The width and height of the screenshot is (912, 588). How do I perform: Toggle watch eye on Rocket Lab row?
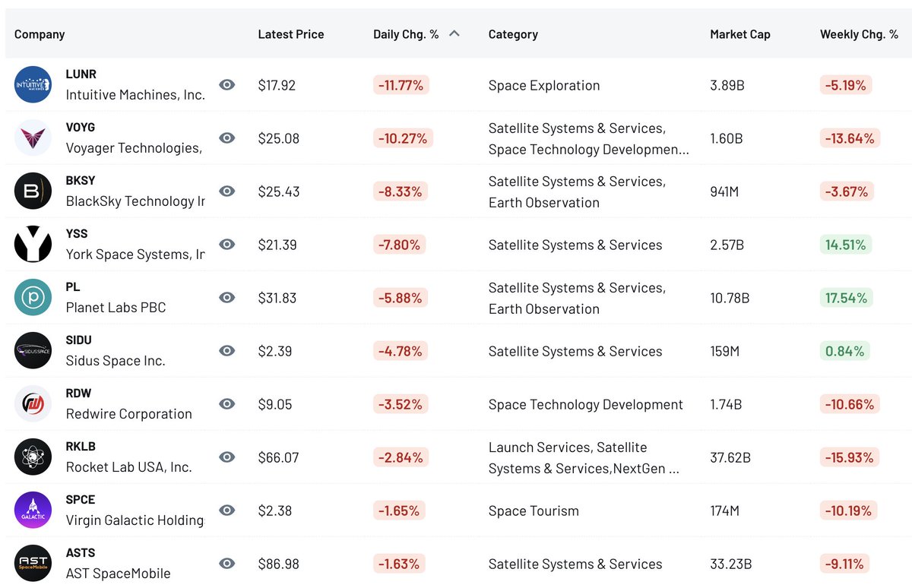click(226, 457)
